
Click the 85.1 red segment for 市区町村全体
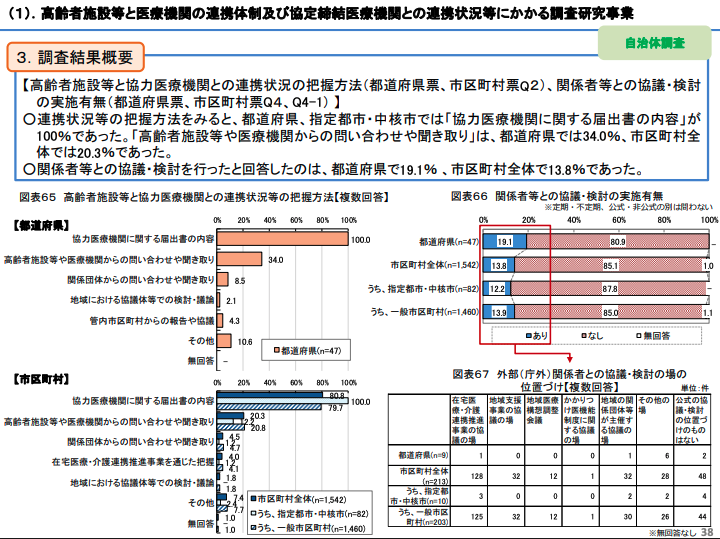pyautogui.click(x=608, y=266)
